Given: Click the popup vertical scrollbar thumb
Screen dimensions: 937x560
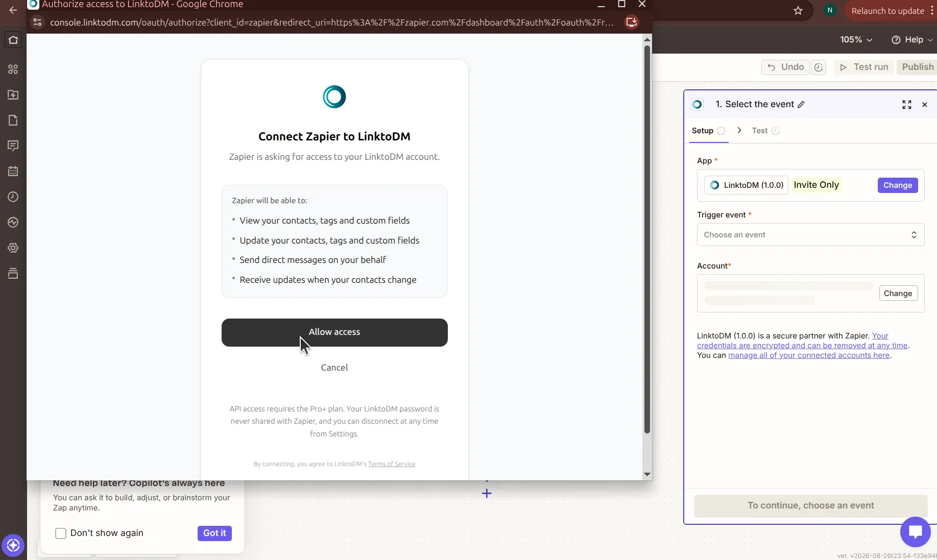Looking at the screenshot, I should coord(647,240).
